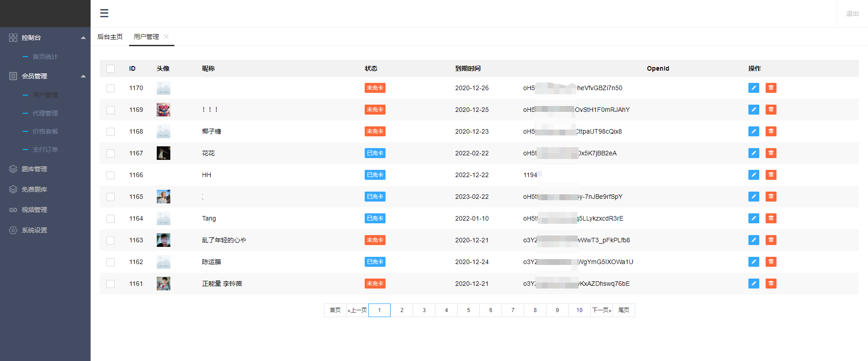This screenshot has height=361, width=868.
Task: Expand the 题库管理 sidebar menu
Action: [x=34, y=169]
